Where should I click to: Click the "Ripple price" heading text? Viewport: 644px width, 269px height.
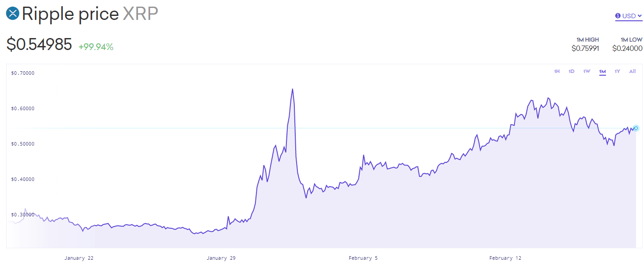click(70, 14)
